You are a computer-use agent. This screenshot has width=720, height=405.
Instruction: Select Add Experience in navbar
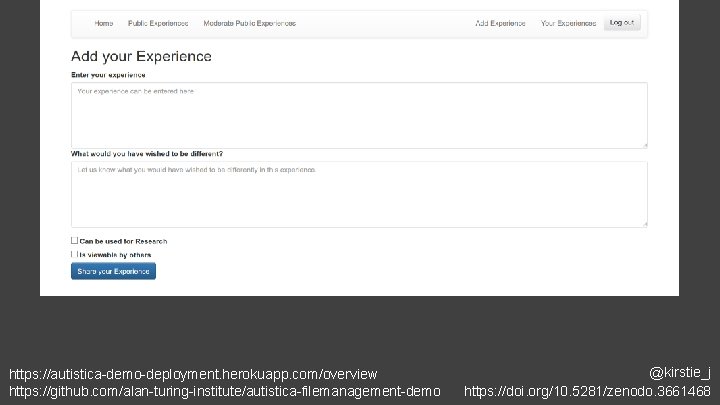(500, 23)
